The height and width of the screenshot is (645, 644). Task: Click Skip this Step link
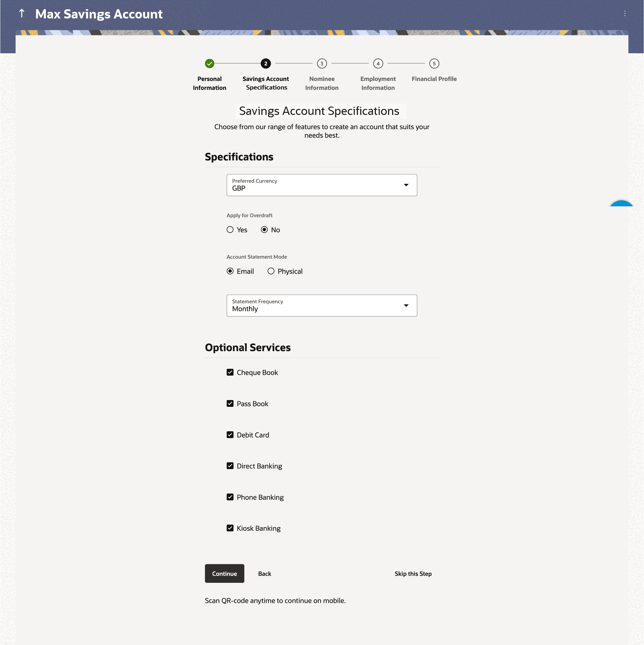pyautogui.click(x=413, y=574)
